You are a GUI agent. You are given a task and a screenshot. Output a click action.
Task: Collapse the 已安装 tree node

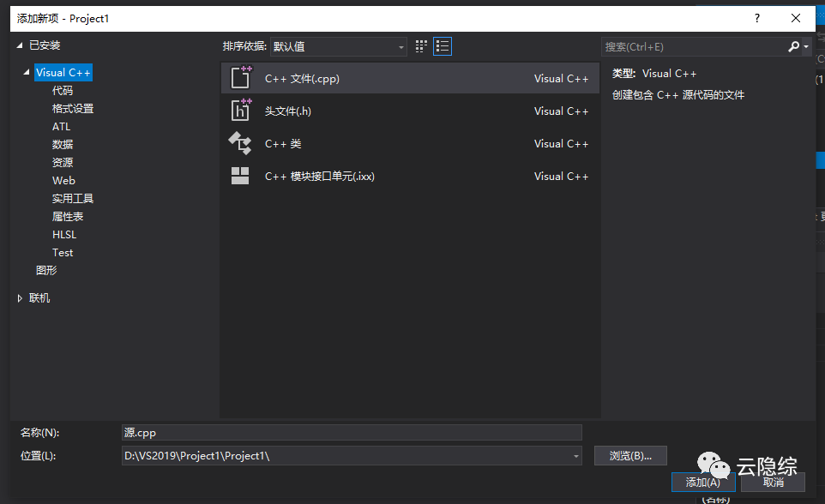point(21,45)
